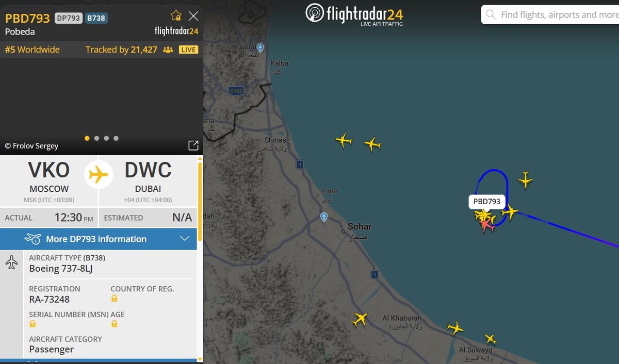The image size is (619, 364).
Task: Select second photo carousel dot
Action: tap(96, 138)
